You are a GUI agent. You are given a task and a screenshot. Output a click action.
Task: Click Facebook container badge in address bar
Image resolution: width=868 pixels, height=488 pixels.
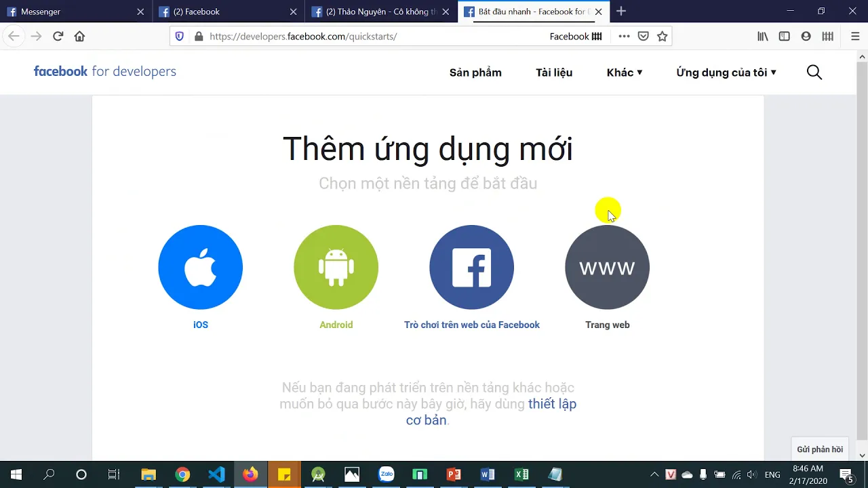pos(576,37)
